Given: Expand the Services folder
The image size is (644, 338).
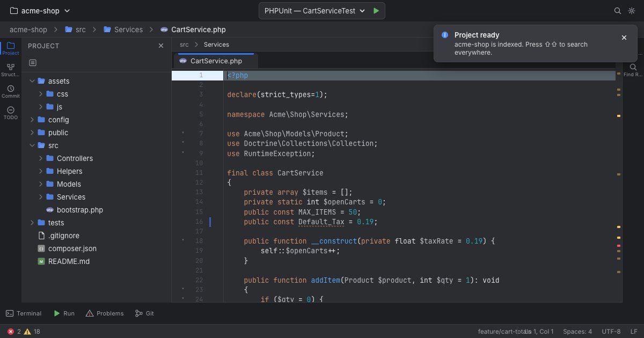Looking at the screenshot, I should point(41,197).
